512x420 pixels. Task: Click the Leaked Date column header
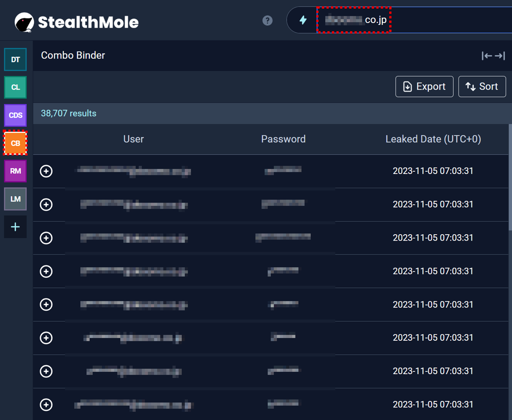point(433,139)
